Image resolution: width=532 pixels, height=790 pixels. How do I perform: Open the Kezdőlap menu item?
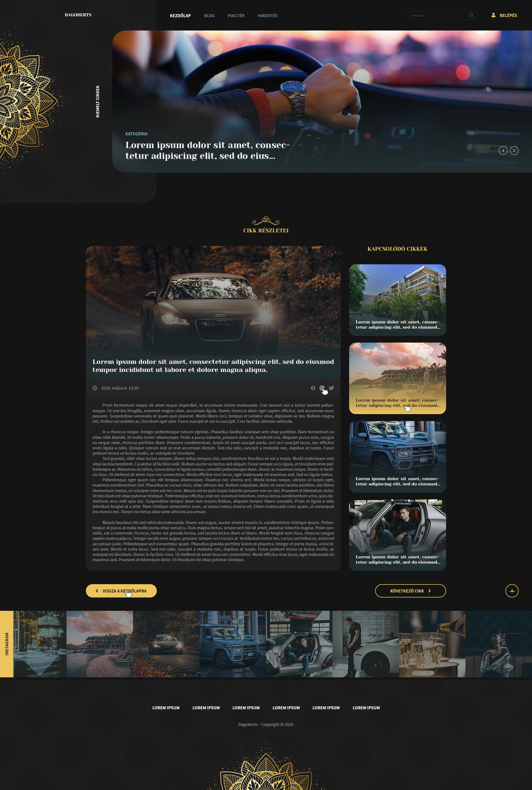180,16
